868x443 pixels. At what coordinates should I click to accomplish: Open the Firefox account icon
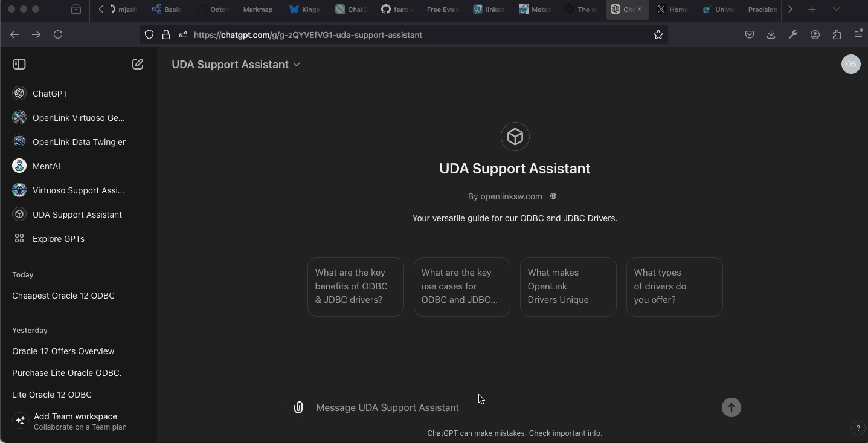(x=815, y=34)
